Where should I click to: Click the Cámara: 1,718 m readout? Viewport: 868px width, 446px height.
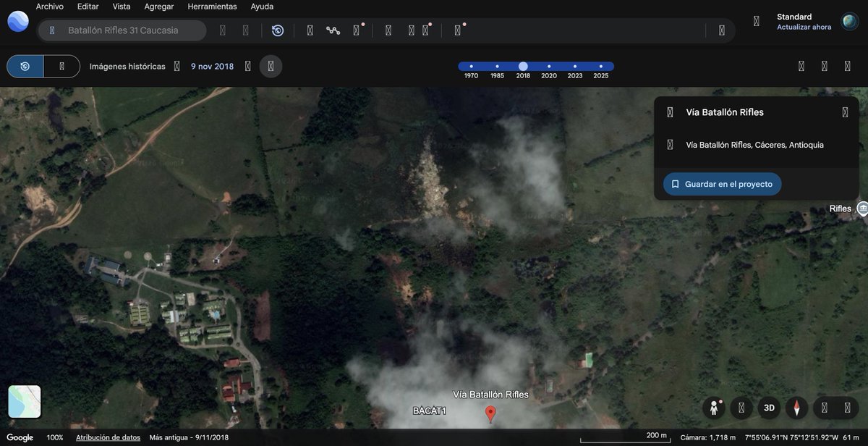click(707, 437)
